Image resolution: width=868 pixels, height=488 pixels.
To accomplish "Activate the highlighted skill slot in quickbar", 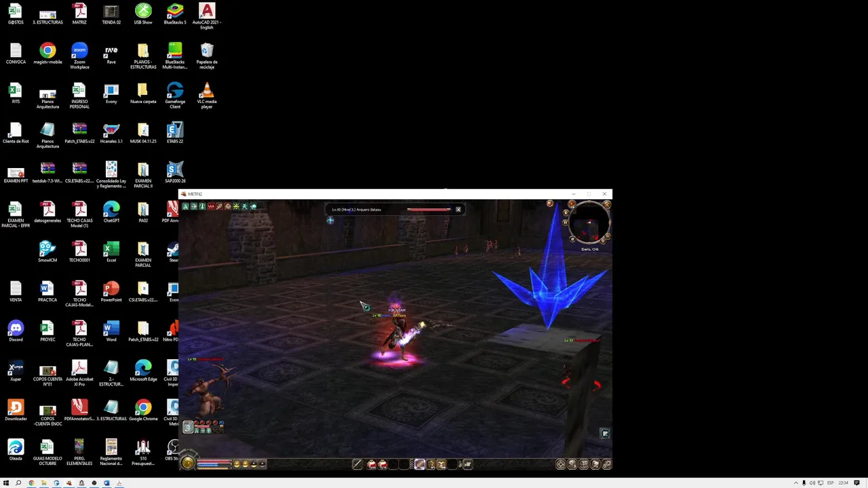I will click(420, 464).
